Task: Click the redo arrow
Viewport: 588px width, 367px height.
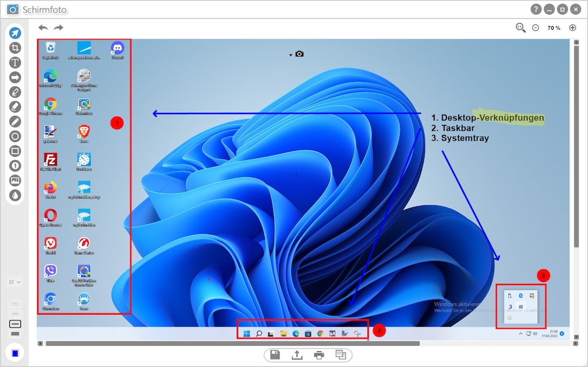Action: coord(58,27)
